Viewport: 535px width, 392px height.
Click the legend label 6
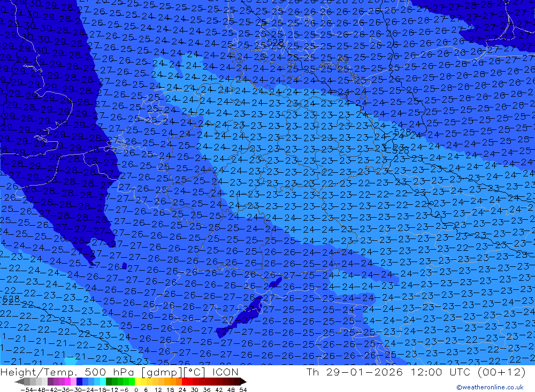pyautogui.click(x=146, y=390)
